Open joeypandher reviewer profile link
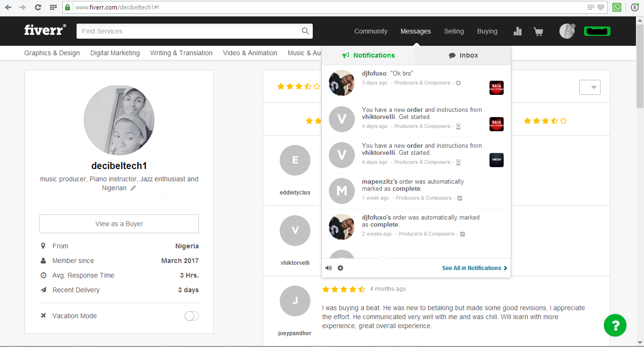This screenshot has width=644, height=347. click(295, 333)
